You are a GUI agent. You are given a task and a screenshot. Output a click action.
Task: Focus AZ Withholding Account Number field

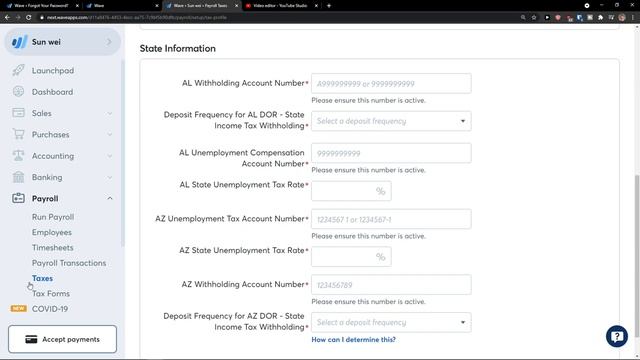(391, 284)
